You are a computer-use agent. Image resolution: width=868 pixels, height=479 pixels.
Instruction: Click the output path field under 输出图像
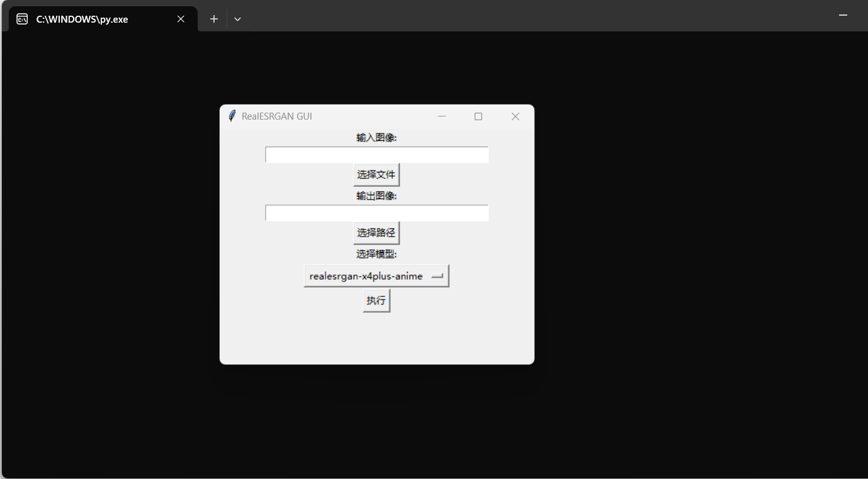point(376,213)
